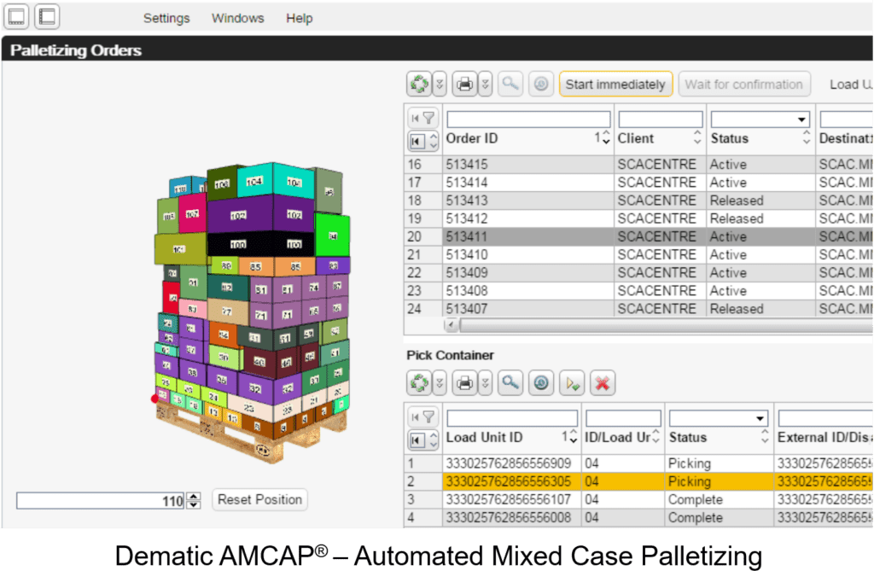
Task: Select order 513412
Action: (638, 218)
